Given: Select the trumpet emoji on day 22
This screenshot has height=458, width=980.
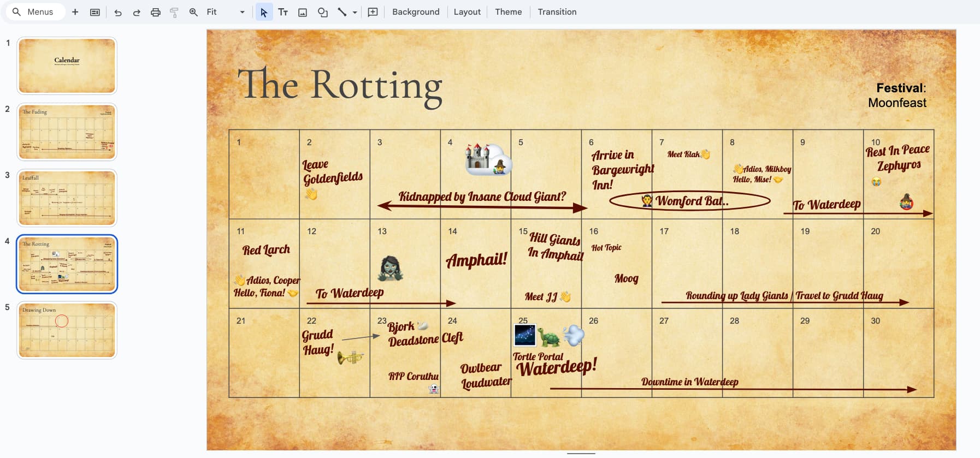Looking at the screenshot, I should (x=350, y=358).
